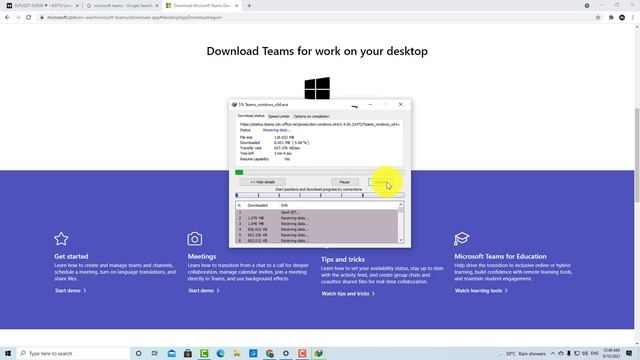Click the Info column header
Screen dimensions: 640x360
click(284, 205)
